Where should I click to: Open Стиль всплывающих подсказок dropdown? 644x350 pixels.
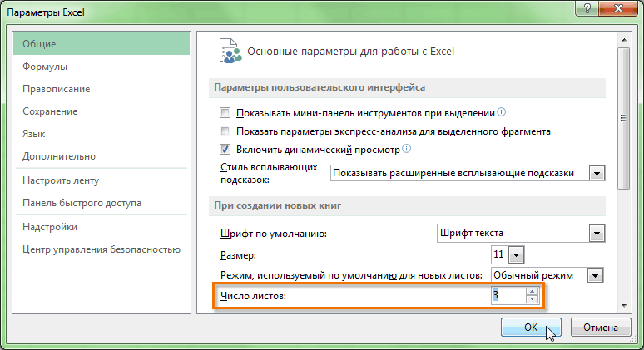click(597, 173)
